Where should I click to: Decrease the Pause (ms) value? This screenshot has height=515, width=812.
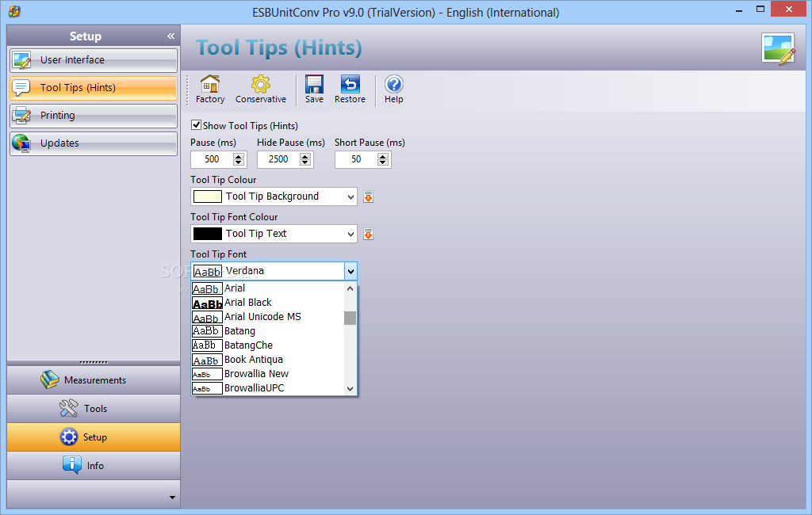coord(239,163)
